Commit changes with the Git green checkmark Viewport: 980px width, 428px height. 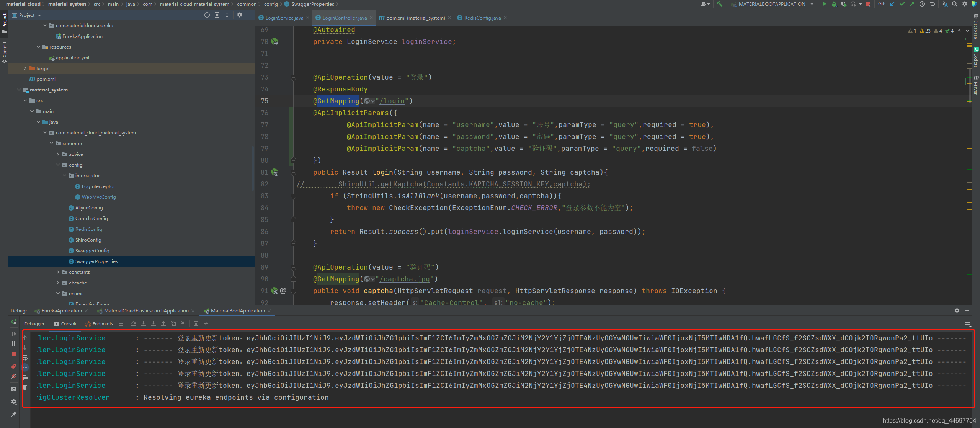(902, 4)
